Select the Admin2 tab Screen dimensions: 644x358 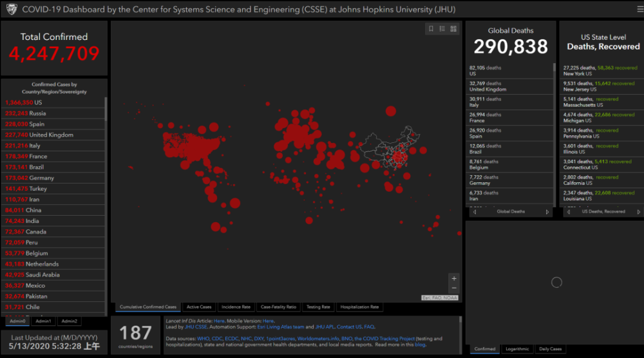click(x=69, y=321)
